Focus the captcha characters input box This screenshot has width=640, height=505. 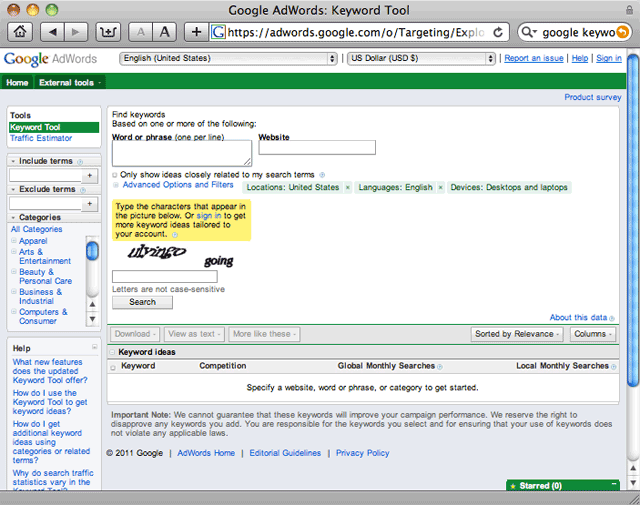coord(165,276)
